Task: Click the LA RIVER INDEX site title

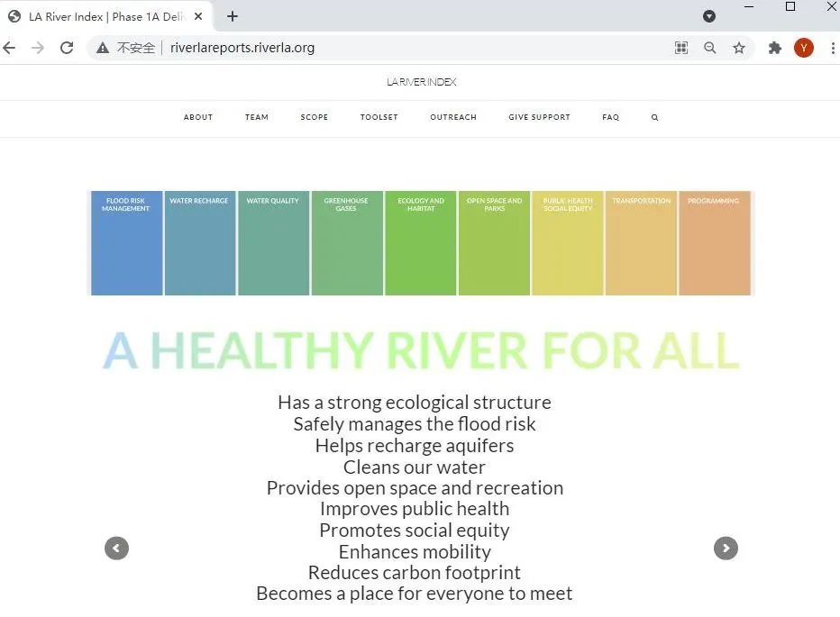Action: (421, 82)
